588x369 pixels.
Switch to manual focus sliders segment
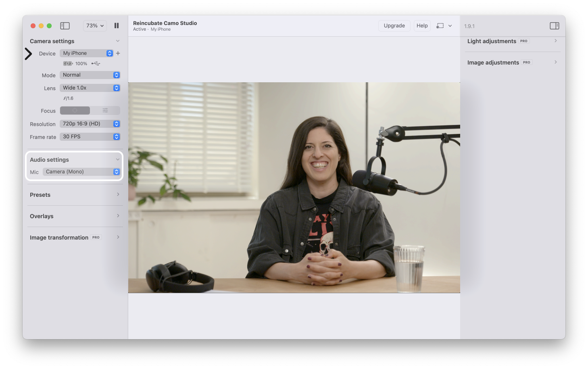105,110
